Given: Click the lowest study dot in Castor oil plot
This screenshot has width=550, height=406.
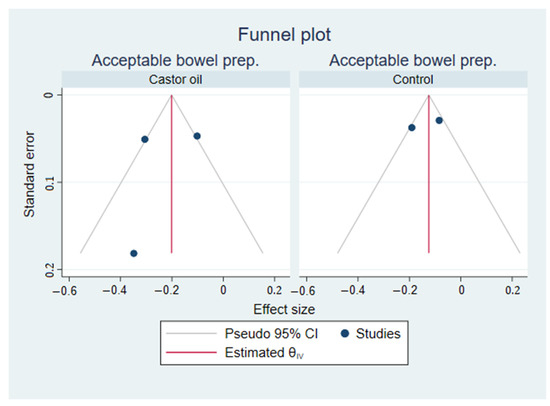Looking at the screenshot, I should [134, 253].
